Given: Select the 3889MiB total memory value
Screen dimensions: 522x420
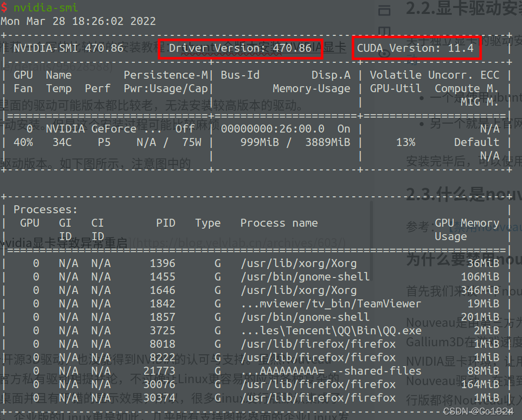Looking at the screenshot, I should [x=328, y=142].
